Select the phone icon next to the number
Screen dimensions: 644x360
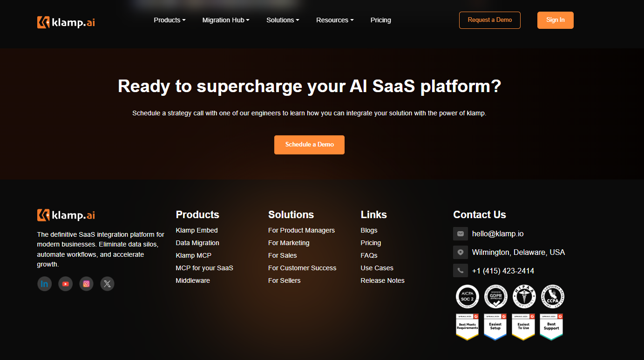tap(460, 270)
